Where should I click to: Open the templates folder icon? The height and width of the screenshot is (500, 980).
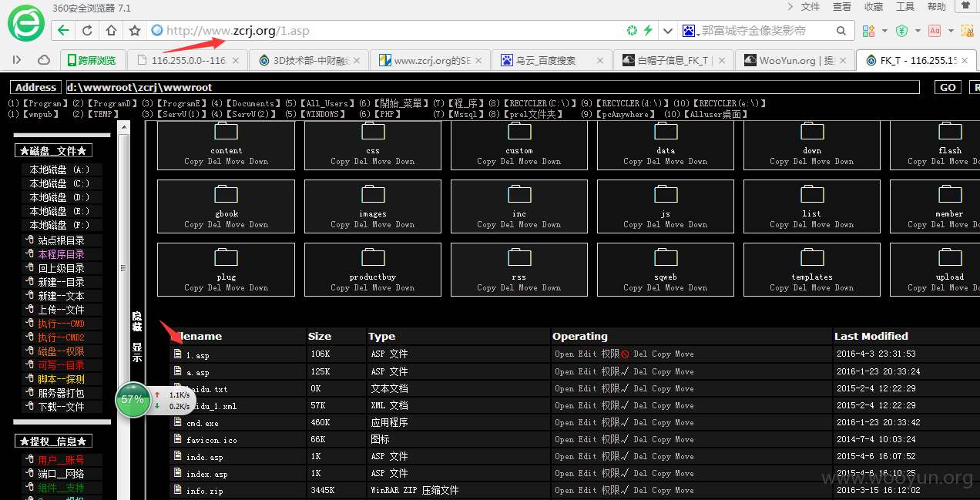pos(812,259)
